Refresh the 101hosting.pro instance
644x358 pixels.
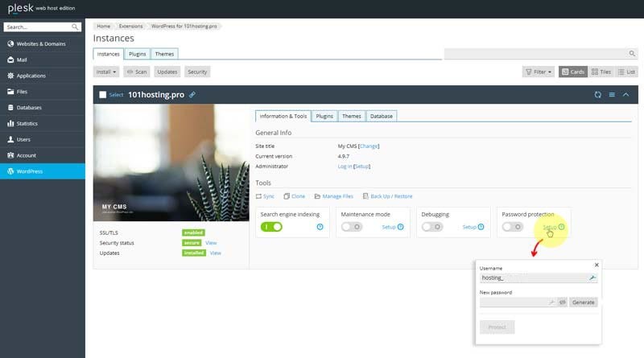tap(597, 95)
